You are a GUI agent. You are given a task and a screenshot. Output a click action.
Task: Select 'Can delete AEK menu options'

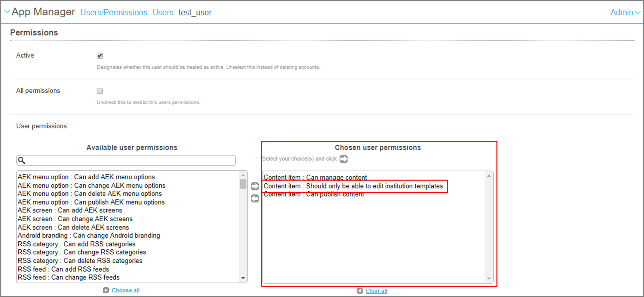click(x=90, y=194)
